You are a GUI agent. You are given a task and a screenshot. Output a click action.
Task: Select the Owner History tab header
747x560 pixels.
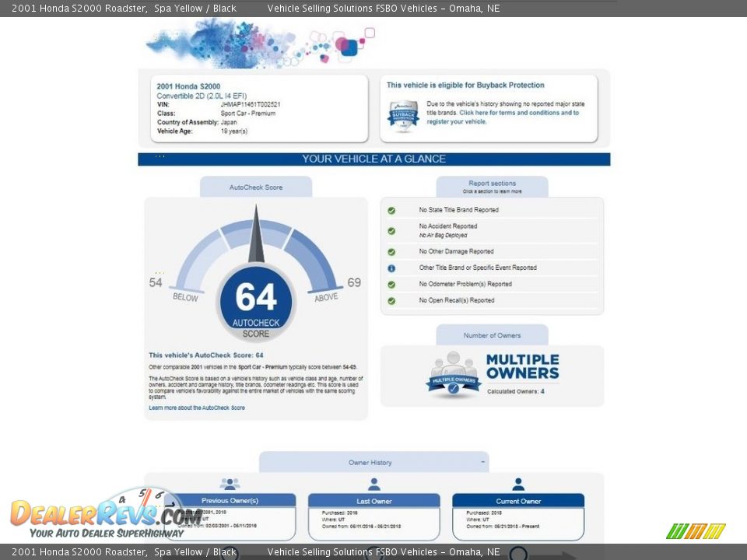click(x=374, y=462)
